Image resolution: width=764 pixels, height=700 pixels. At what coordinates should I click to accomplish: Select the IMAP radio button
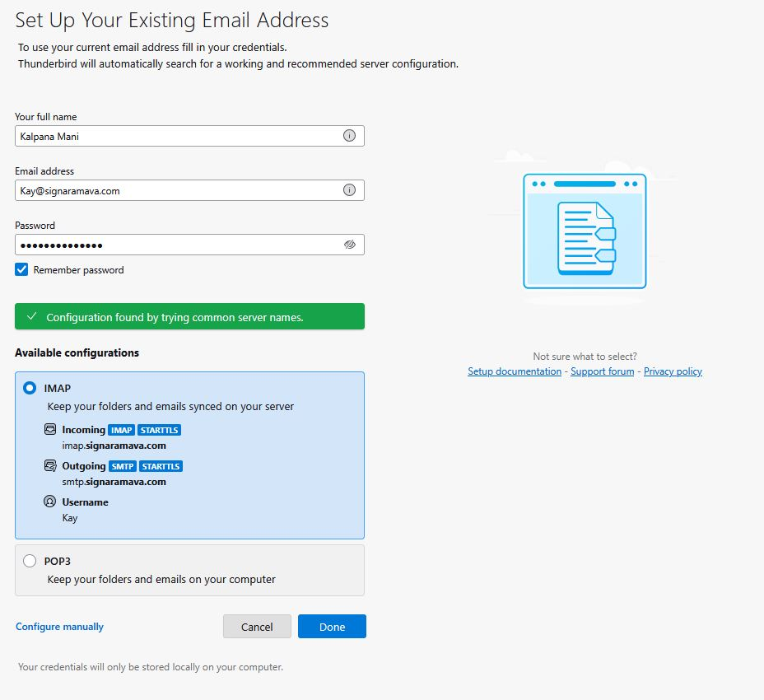coord(30,388)
